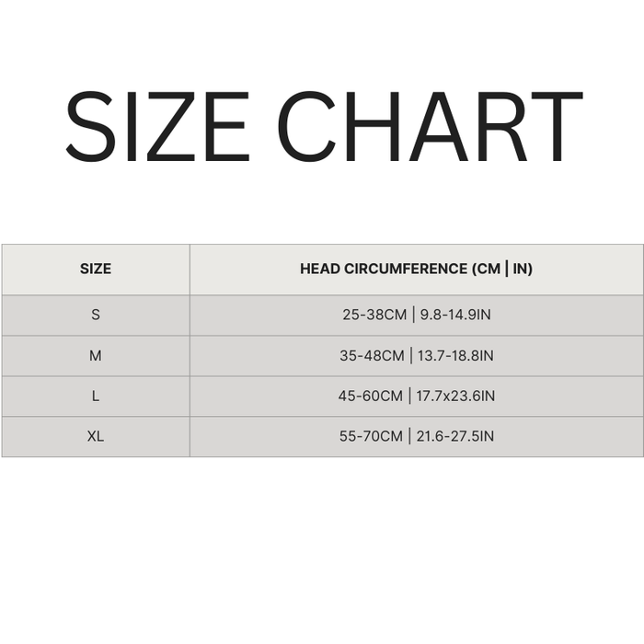This screenshot has height=644, width=644.
Task: Select the S size cell
Action: point(96,315)
